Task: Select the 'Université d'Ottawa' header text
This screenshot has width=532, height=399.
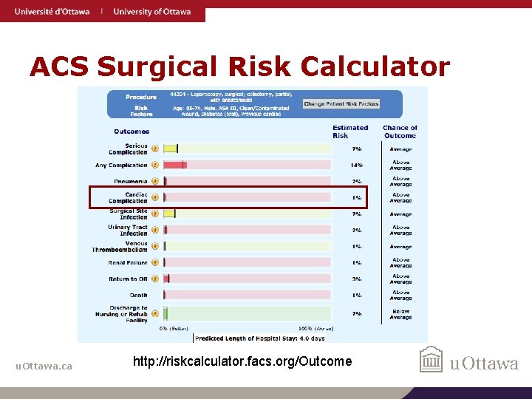Action: pos(52,12)
